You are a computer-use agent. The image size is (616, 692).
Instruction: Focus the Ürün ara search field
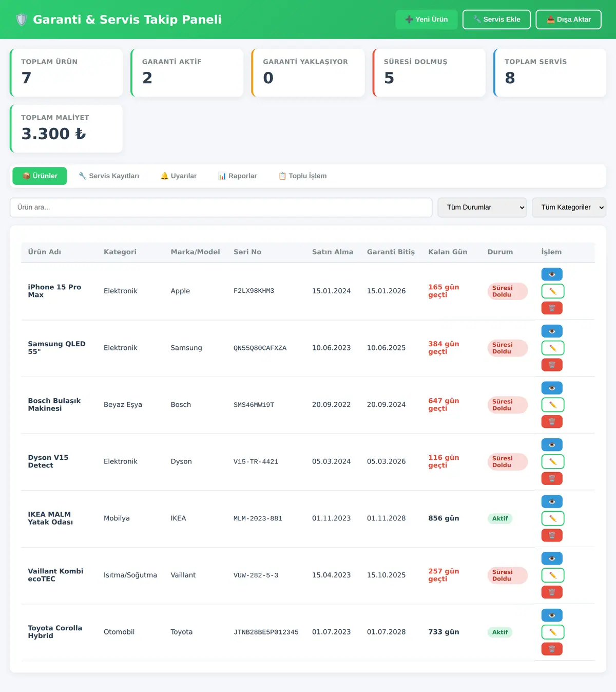pos(221,208)
